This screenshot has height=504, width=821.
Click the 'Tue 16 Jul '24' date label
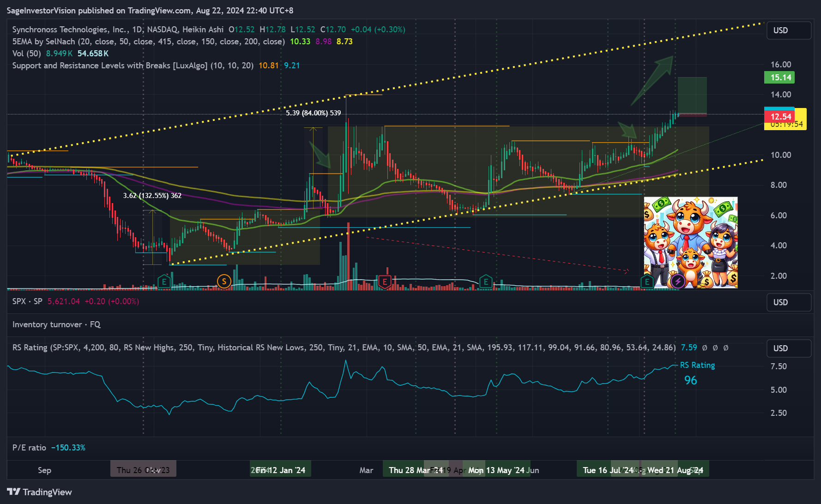(x=608, y=470)
